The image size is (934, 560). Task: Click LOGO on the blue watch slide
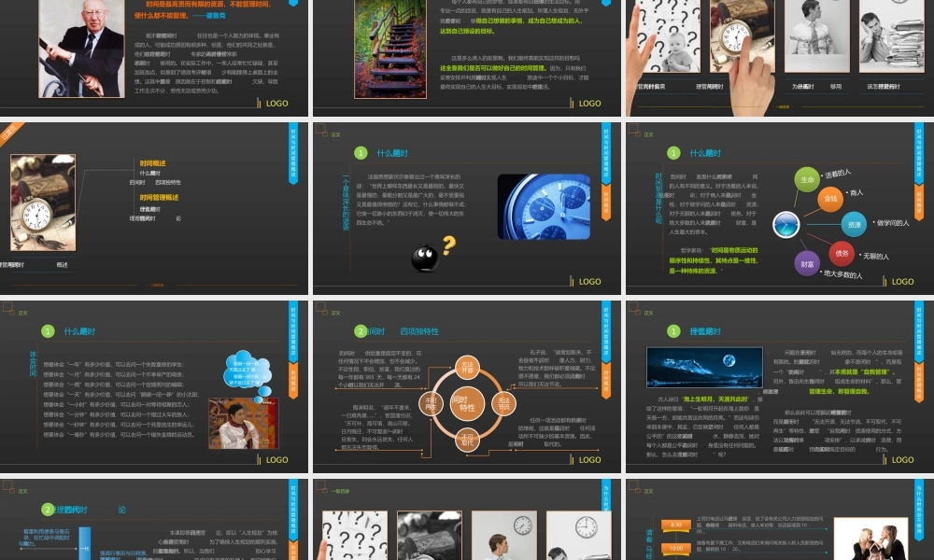pyautogui.click(x=589, y=282)
